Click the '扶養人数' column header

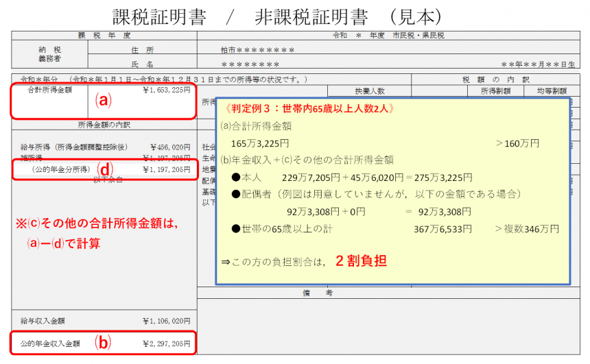pyautogui.click(x=370, y=91)
